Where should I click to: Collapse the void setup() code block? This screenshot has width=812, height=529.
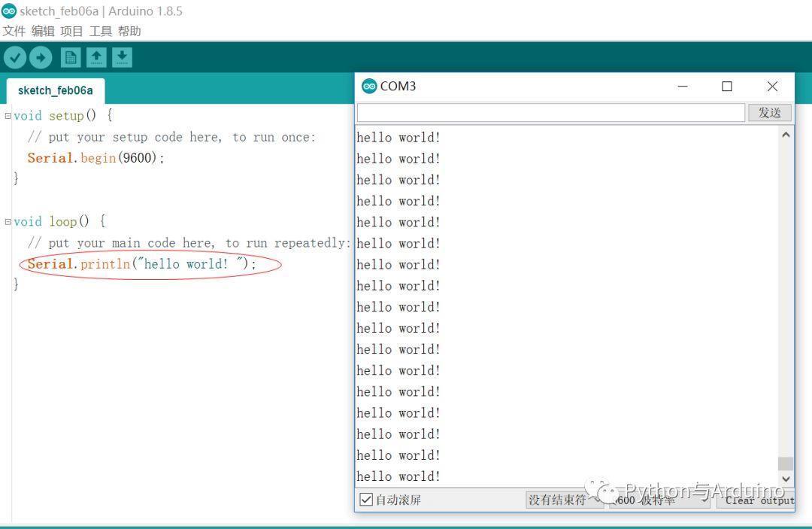pos(8,116)
